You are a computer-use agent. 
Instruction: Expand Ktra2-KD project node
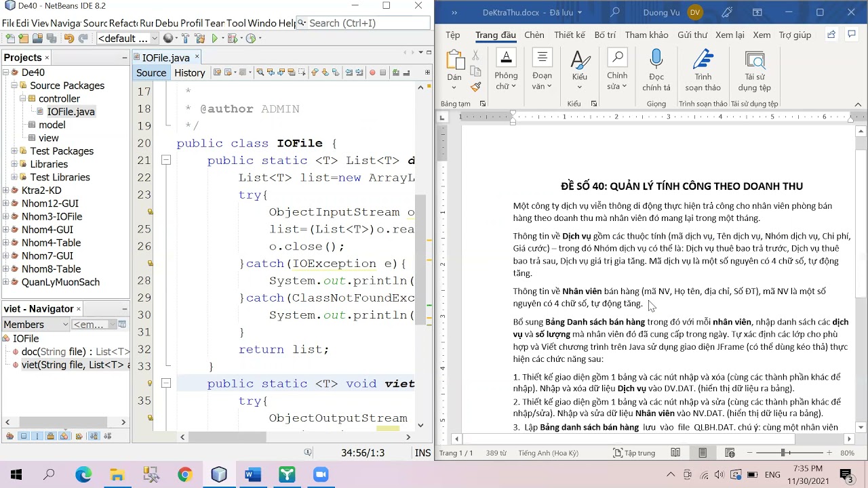(x=6, y=190)
